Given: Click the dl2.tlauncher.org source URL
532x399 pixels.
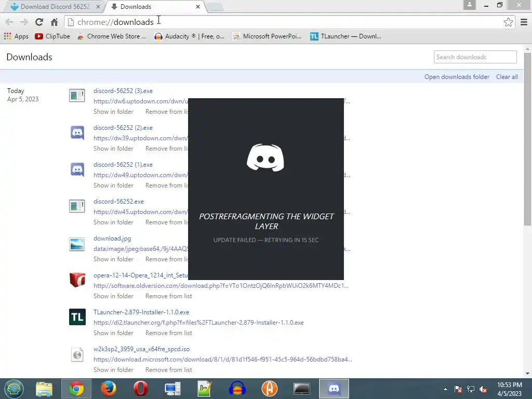Looking at the screenshot, I should 198,323.
